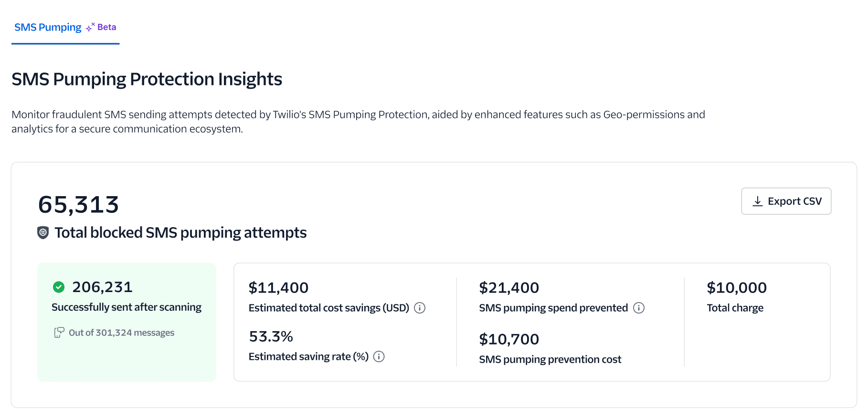This screenshot has height=419, width=868.
Task: Show info for Estimated total cost savings
Action: coord(420,308)
